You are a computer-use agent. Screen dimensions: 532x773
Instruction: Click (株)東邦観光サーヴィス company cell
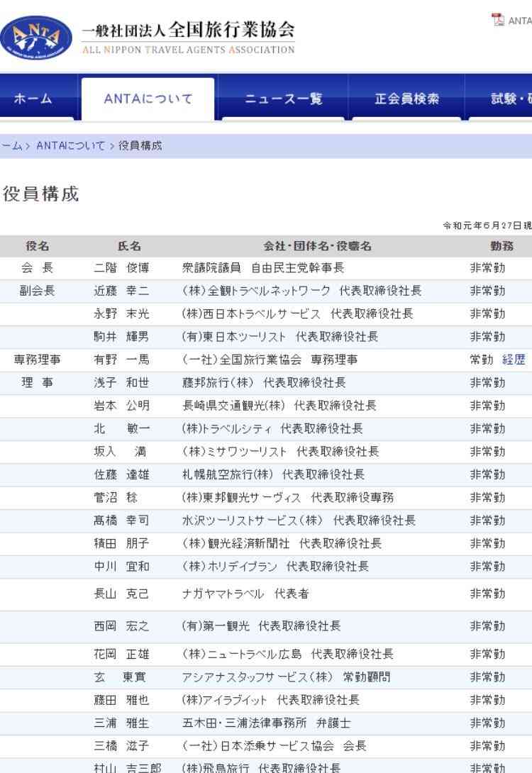coord(288,498)
